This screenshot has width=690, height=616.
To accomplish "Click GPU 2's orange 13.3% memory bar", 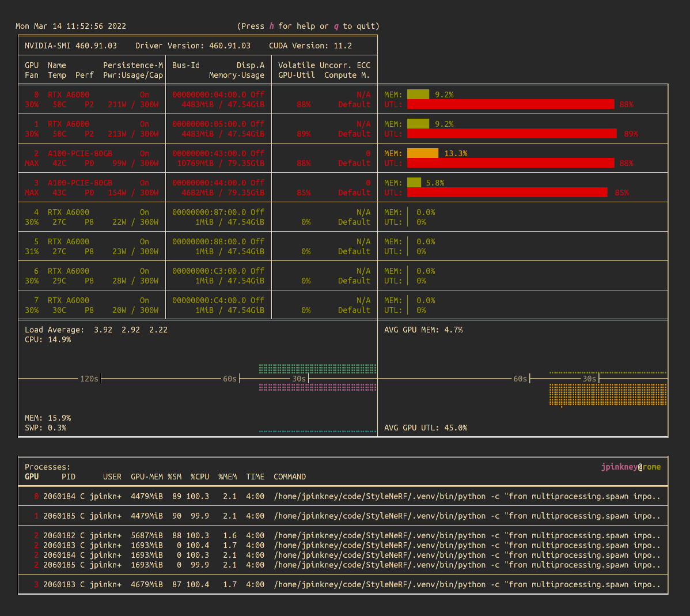I will [422, 153].
